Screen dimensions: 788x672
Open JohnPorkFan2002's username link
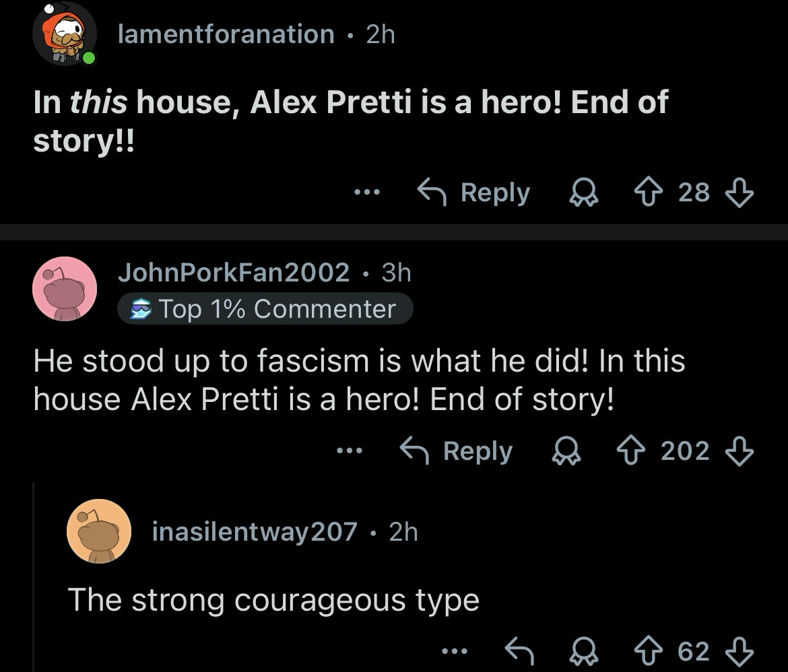click(234, 272)
